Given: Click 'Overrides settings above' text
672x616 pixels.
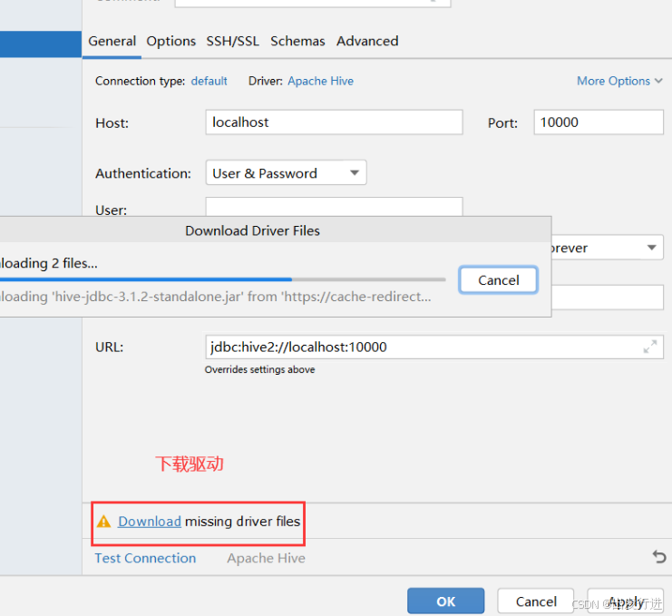Looking at the screenshot, I should (x=259, y=369).
